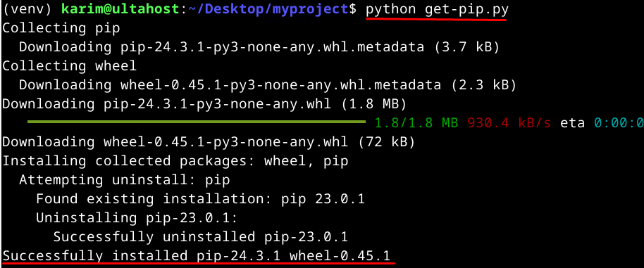Viewport: 644px width, 268px height.
Task: Click the 'Attempting uninstall: pip' line
Action: point(125,179)
